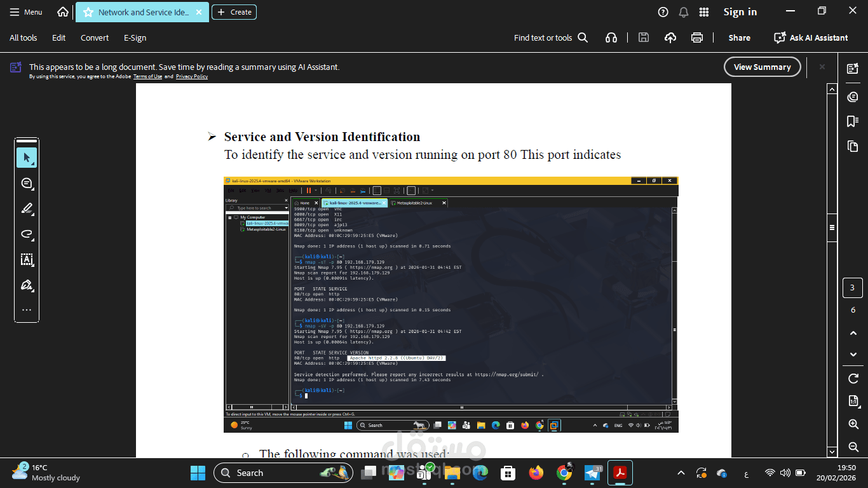Open the Edit menu item
Image resolution: width=868 pixels, height=488 pixels.
point(59,37)
